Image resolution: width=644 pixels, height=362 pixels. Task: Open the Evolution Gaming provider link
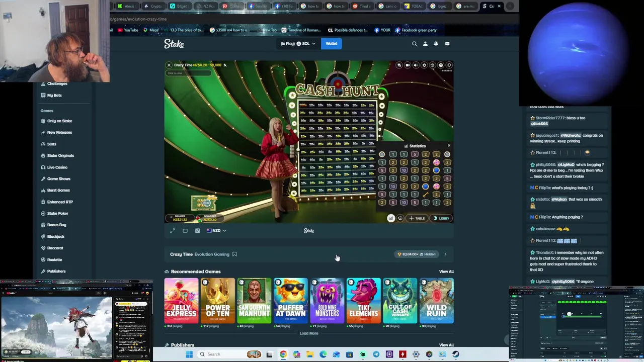[x=212, y=254]
